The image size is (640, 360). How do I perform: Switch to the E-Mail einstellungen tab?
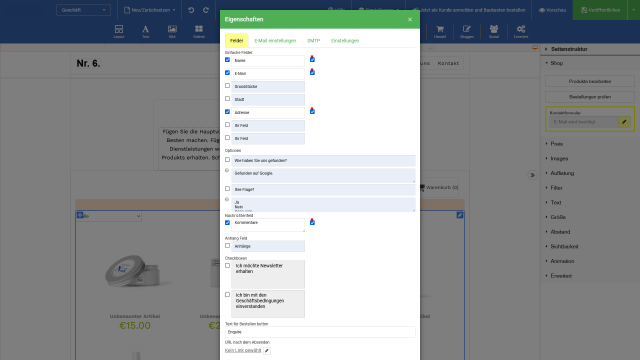point(275,41)
